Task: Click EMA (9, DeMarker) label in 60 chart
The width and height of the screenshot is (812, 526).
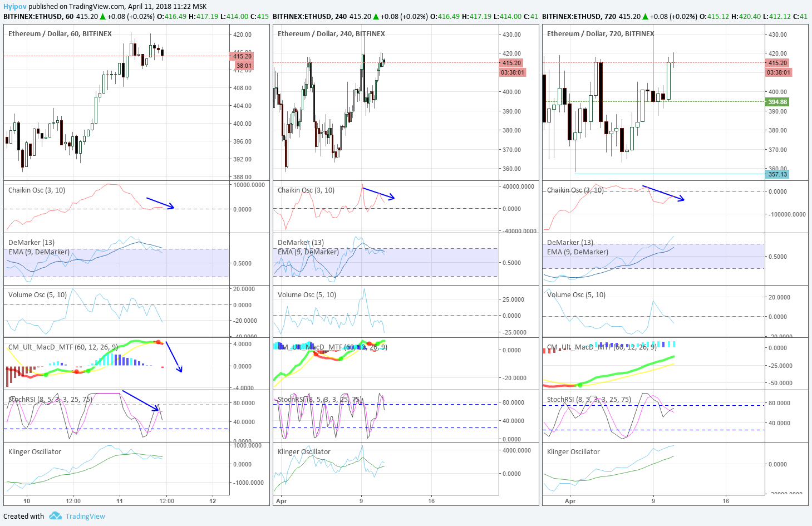Action: coord(39,252)
